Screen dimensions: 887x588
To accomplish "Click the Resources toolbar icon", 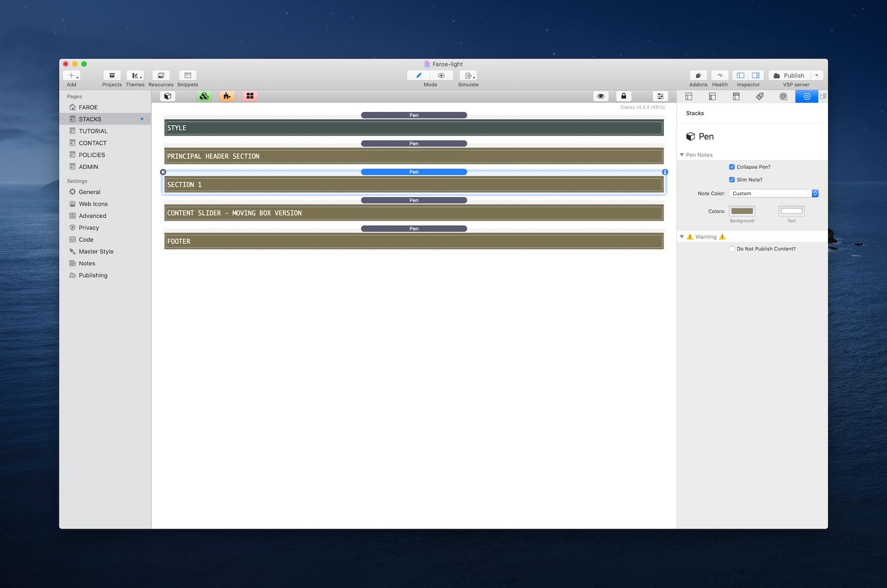I will 161,75.
